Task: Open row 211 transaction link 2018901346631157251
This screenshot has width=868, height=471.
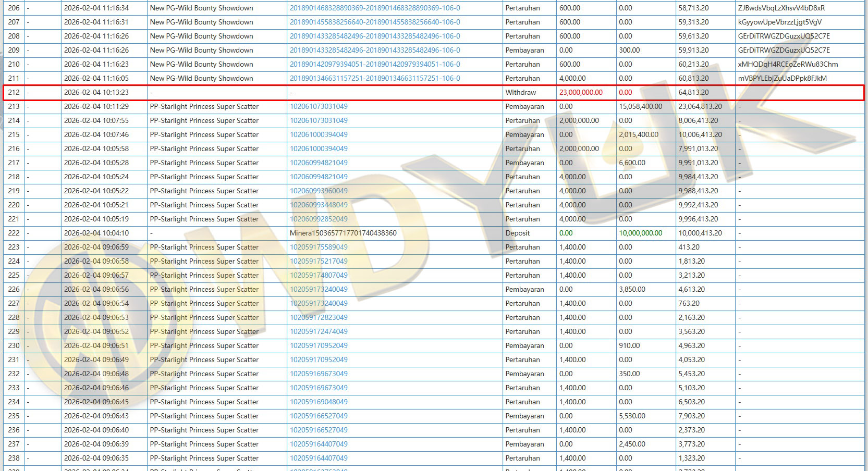Action: point(374,79)
